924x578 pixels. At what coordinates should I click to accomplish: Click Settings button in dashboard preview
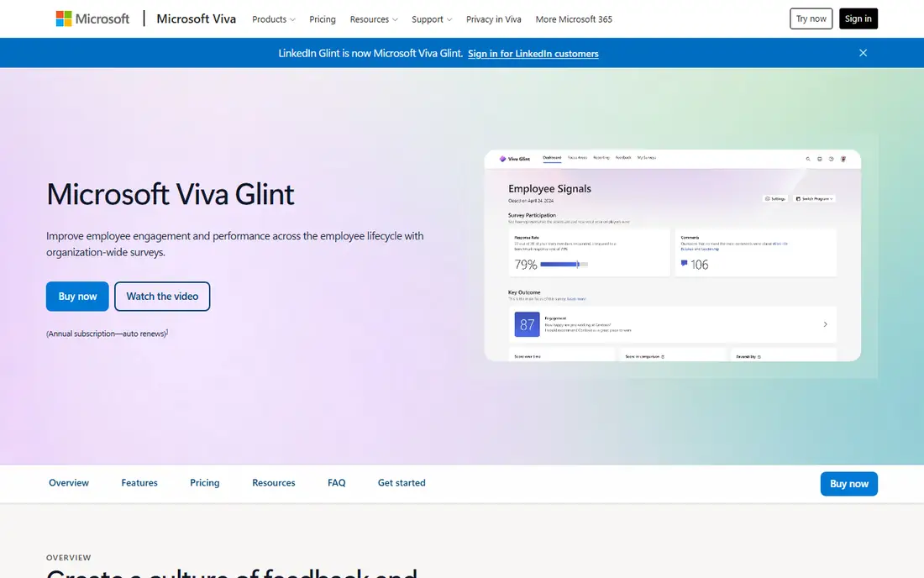[775, 199]
